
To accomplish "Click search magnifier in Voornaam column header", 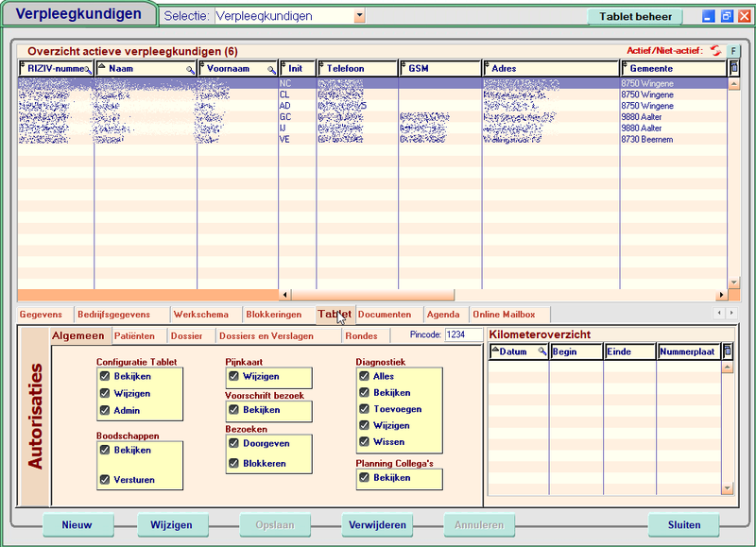I will [272, 70].
